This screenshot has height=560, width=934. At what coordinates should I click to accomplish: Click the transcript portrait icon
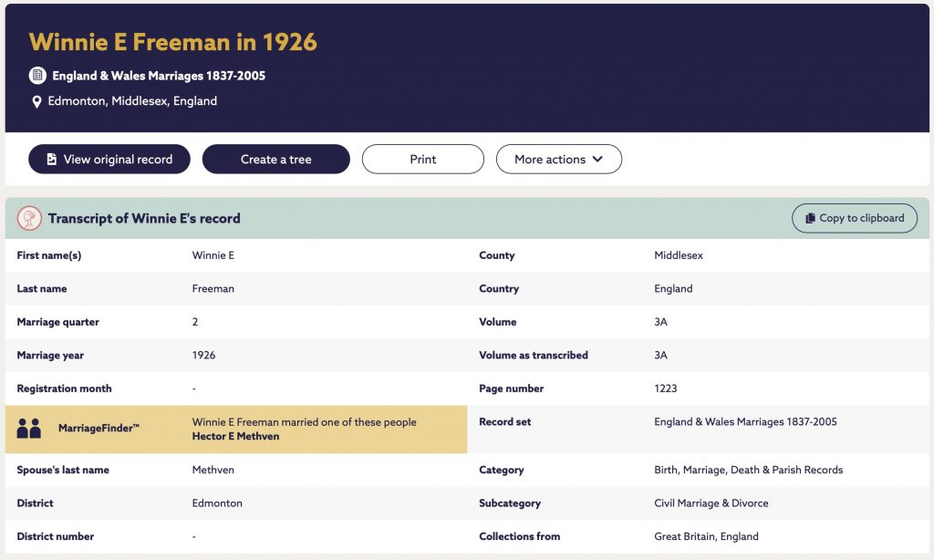click(29, 218)
